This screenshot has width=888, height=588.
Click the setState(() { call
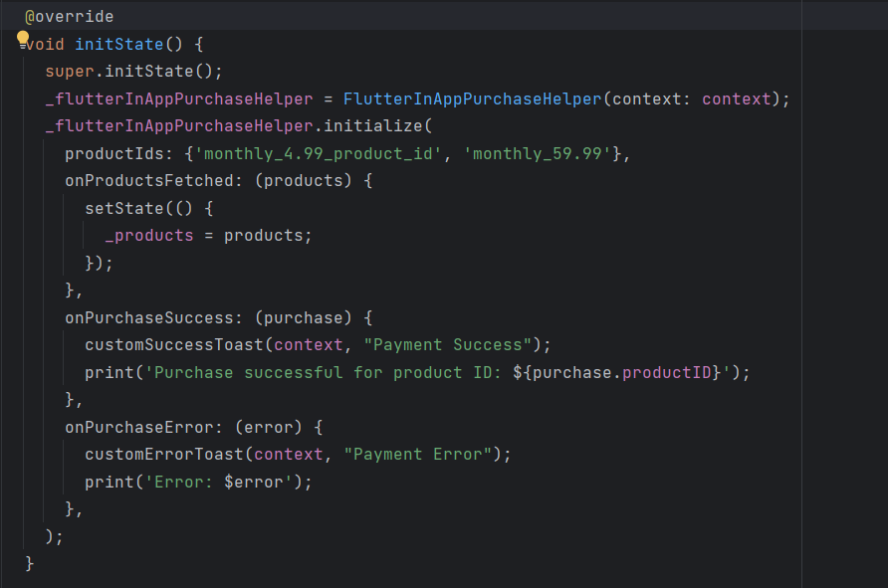click(x=149, y=209)
